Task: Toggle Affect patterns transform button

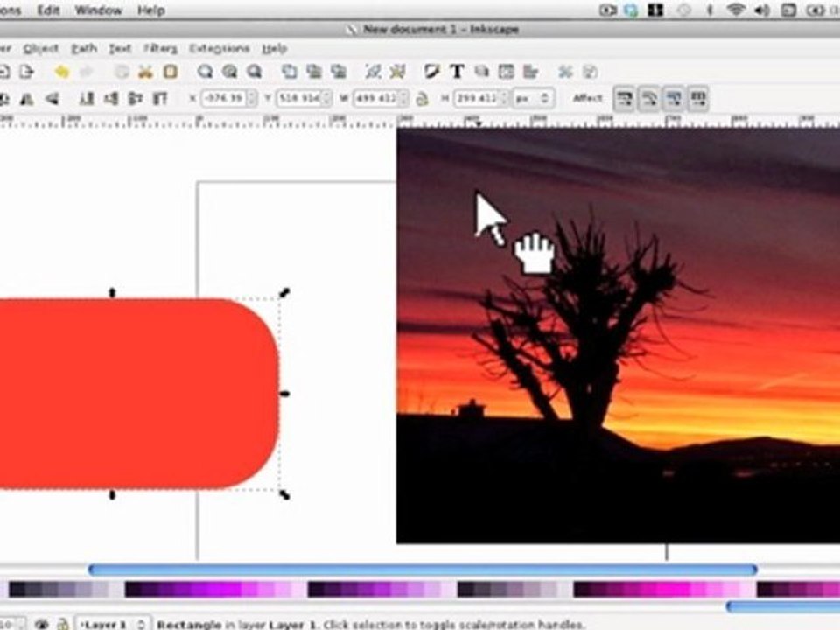Action: [x=698, y=99]
